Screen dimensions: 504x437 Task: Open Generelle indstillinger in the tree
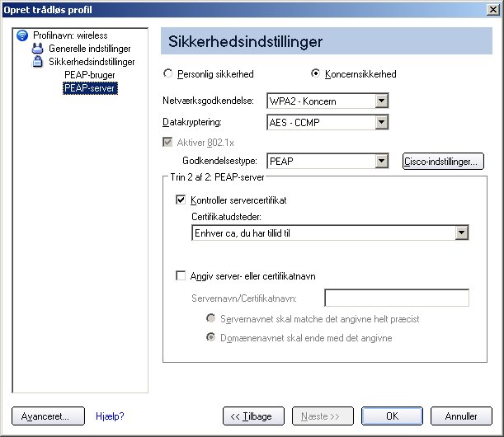pyautogui.click(x=89, y=49)
